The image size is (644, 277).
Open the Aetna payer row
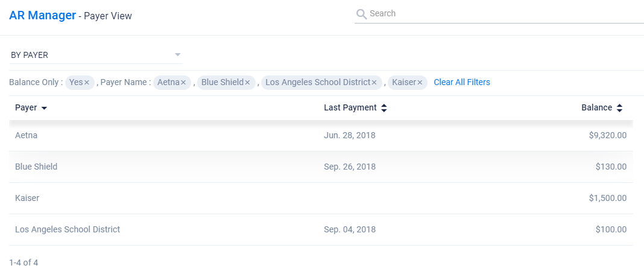pos(26,135)
